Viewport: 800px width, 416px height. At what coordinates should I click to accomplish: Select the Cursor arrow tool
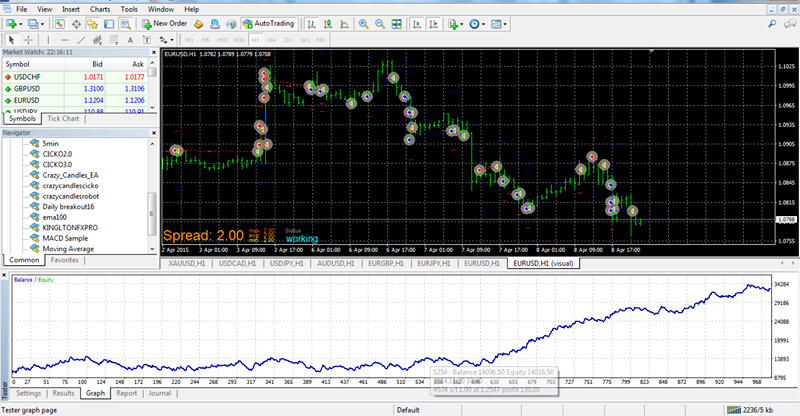[x=11, y=39]
